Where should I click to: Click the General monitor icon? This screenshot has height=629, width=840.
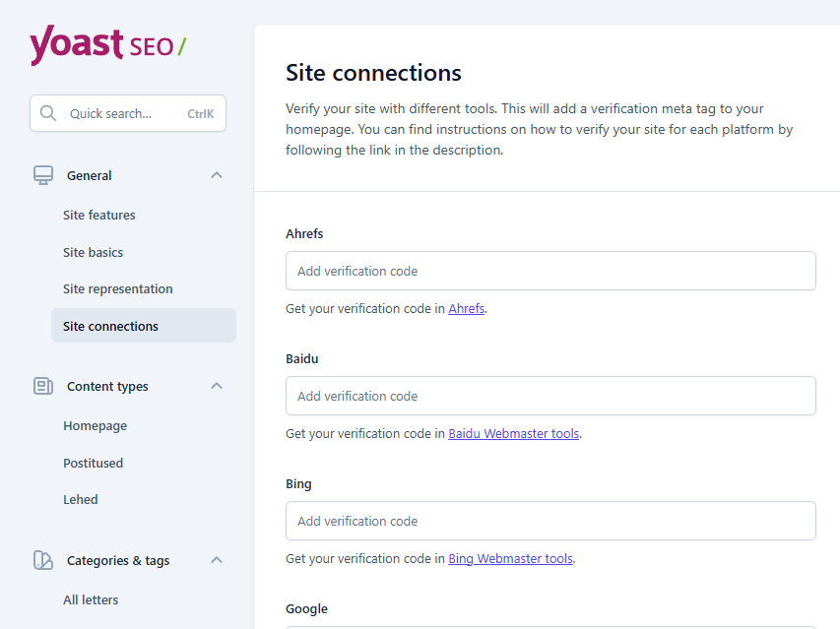coord(42,175)
